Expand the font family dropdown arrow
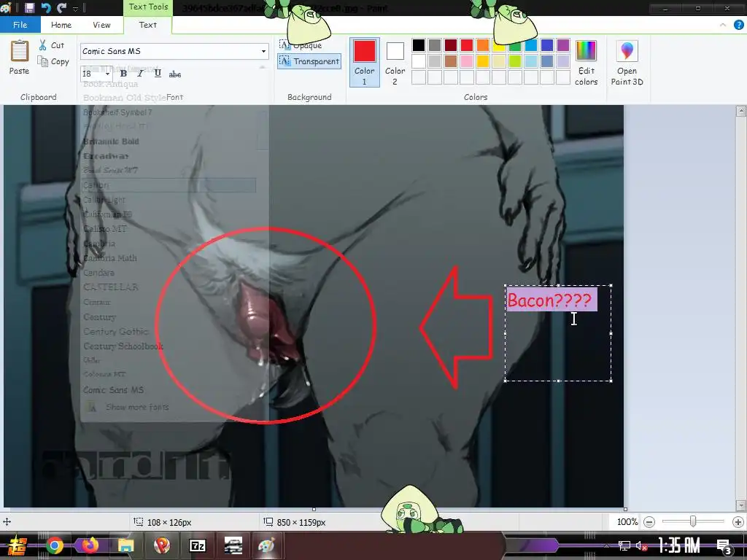This screenshot has height=560, width=747. [263, 52]
